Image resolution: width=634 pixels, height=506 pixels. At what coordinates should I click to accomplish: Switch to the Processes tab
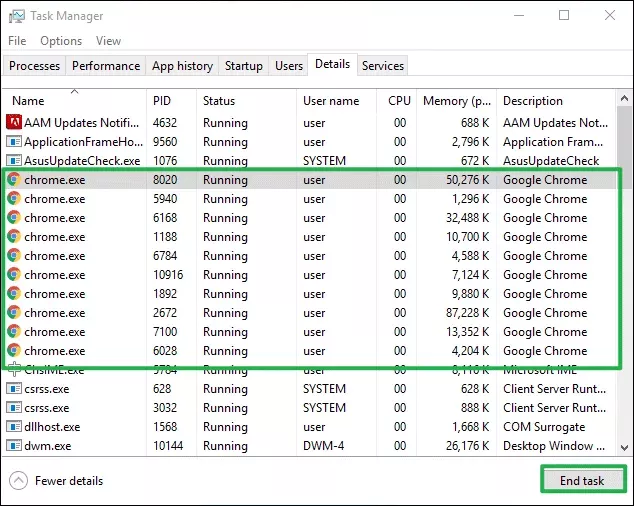[34, 66]
